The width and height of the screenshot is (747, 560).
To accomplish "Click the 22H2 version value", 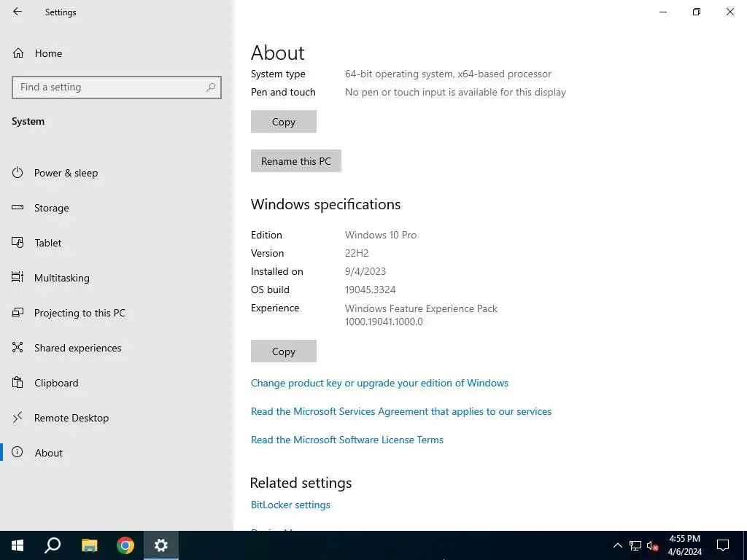I will click(x=357, y=253).
